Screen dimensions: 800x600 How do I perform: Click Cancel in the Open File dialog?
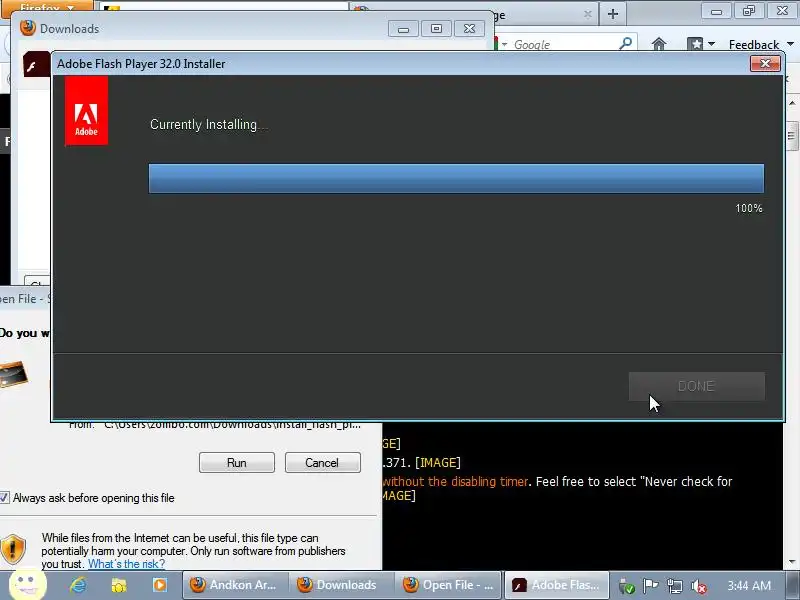(322, 463)
